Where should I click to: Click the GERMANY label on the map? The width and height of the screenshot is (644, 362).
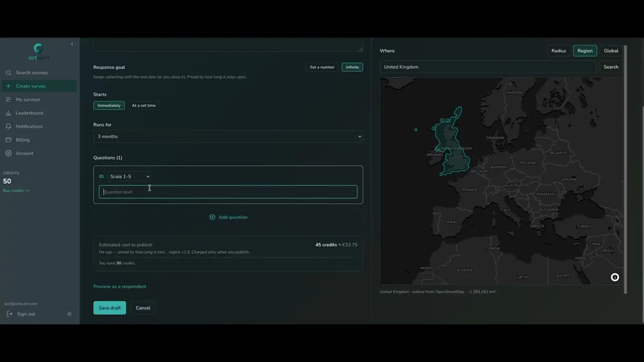[x=499, y=167]
